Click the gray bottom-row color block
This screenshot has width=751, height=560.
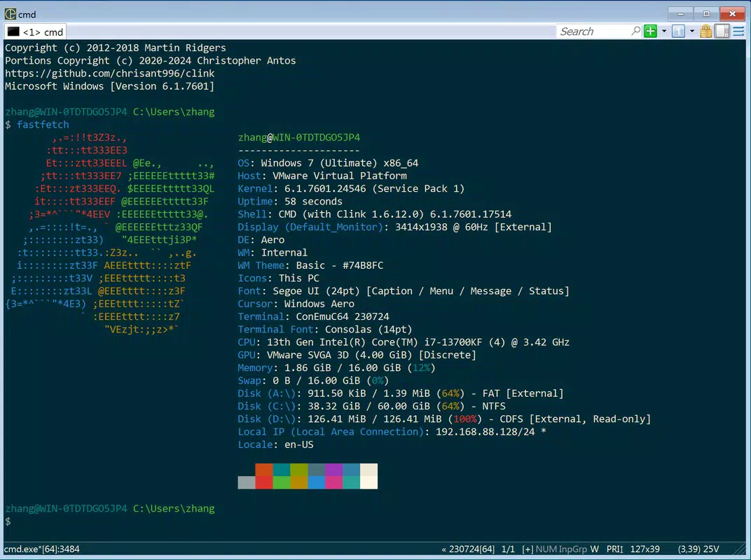click(x=247, y=482)
